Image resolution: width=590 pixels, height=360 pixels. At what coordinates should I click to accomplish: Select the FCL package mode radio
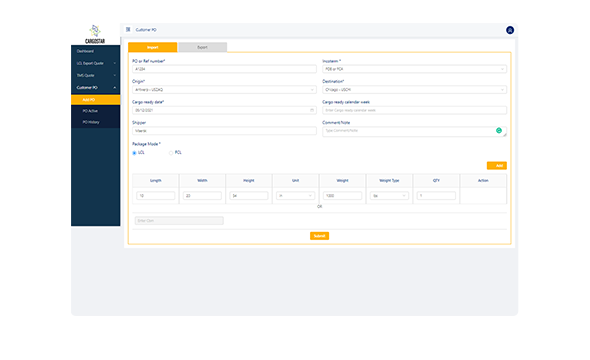click(171, 153)
